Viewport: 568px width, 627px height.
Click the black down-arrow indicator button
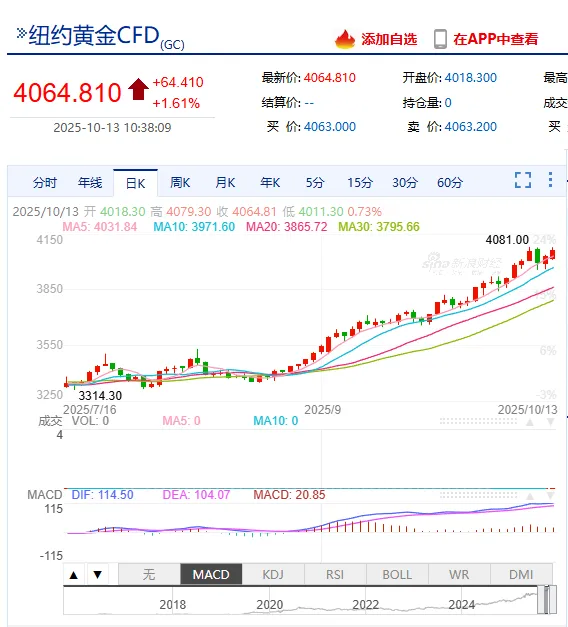pyautogui.click(x=98, y=575)
